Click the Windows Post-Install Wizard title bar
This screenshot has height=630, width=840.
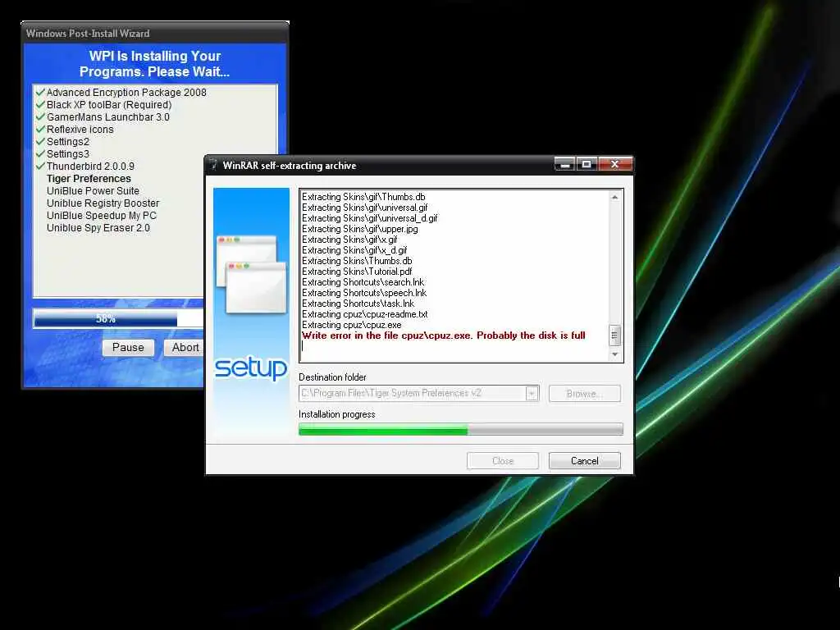pos(155,33)
